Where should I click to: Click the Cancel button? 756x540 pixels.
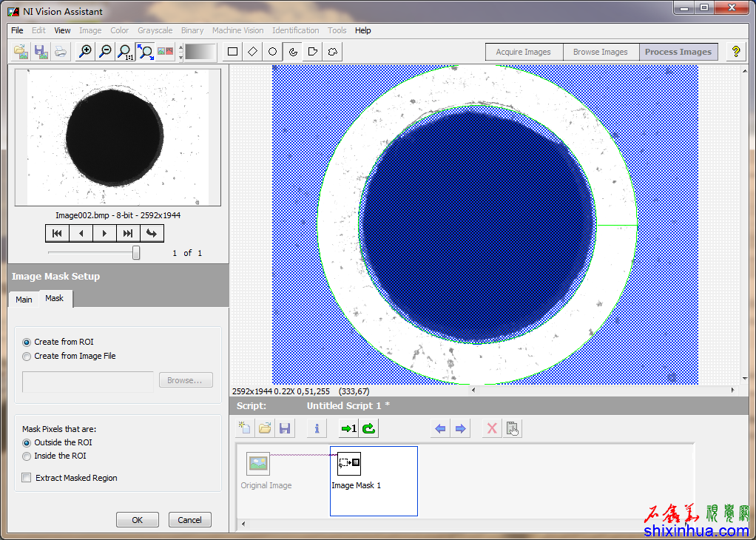point(189,520)
